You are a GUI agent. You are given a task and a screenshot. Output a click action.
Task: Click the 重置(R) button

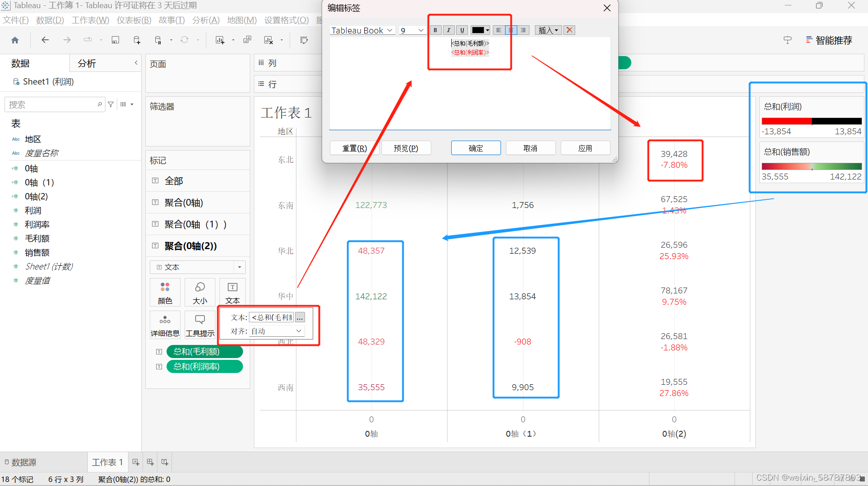tap(354, 148)
